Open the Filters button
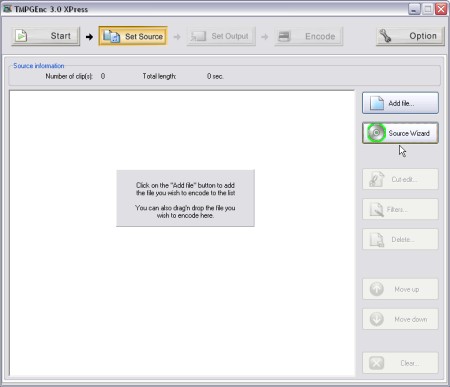 pyautogui.click(x=400, y=209)
